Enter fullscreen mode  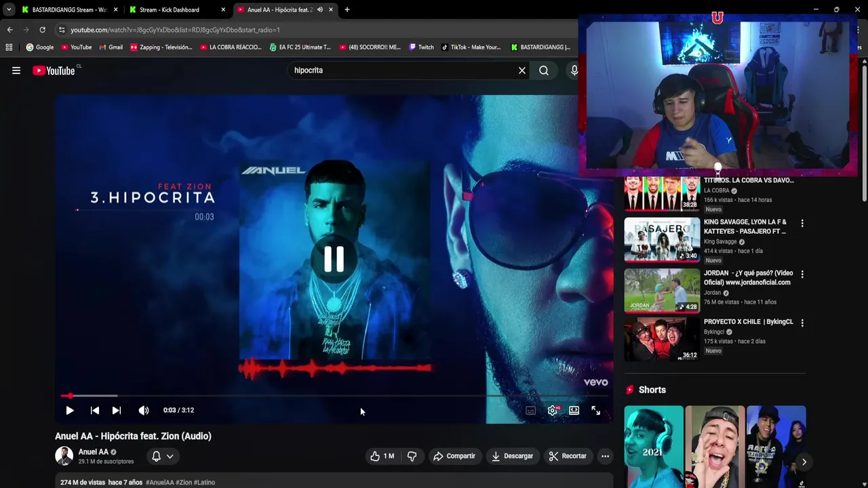tap(596, 410)
